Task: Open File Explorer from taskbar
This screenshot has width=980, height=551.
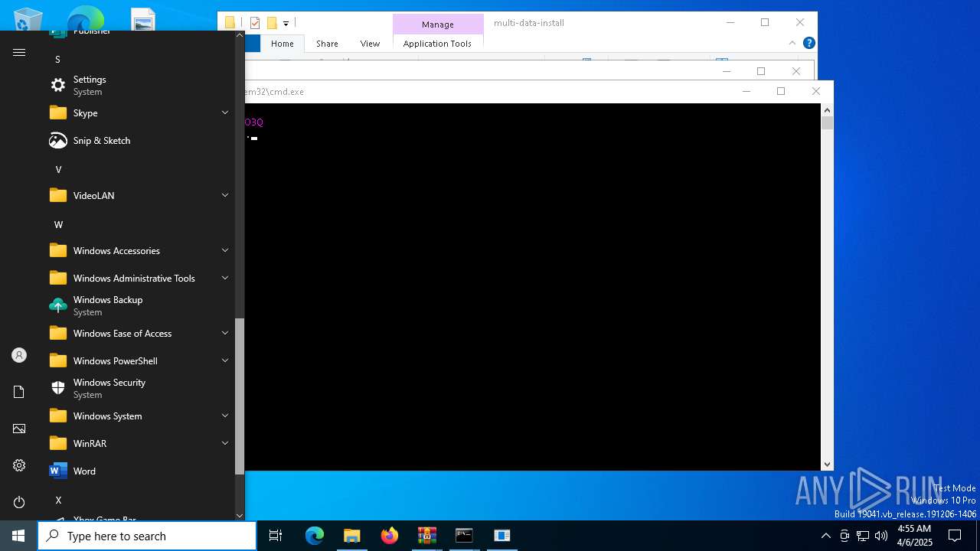Action: (351, 536)
